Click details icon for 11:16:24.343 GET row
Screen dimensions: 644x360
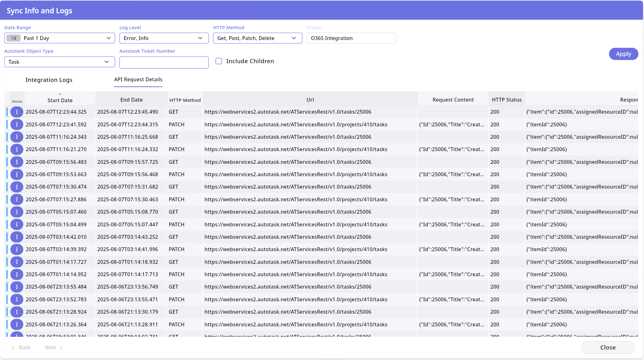coord(17,137)
